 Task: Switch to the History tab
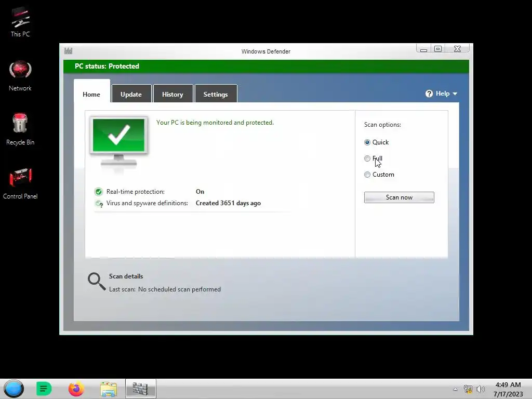(172, 94)
